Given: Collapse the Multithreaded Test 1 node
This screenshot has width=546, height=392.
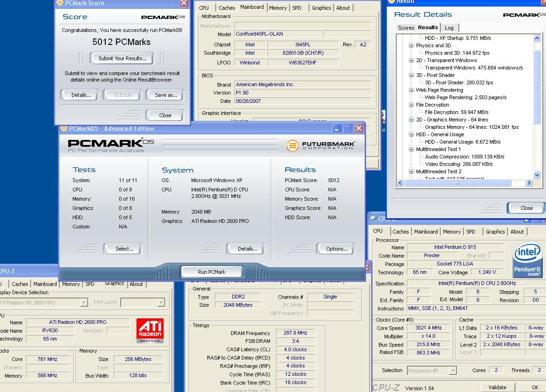Looking at the screenshot, I should pyautogui.click(x=411, y=150).
